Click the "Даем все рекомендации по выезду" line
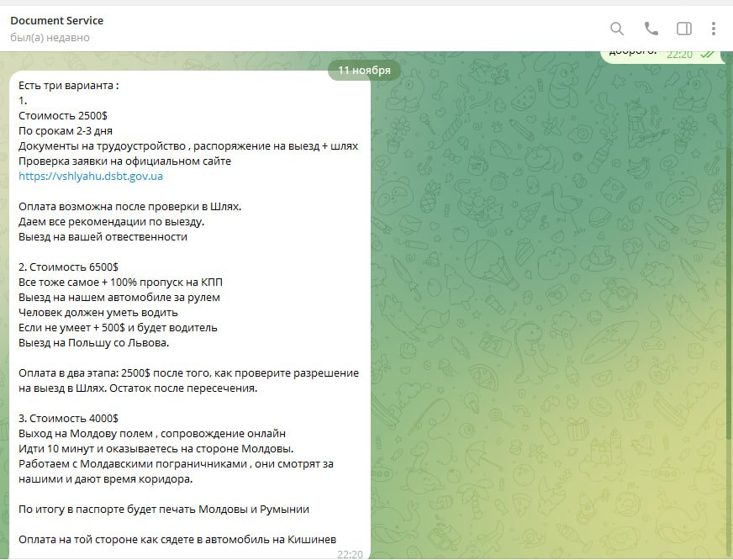733x560 pixels. point(111,222)
